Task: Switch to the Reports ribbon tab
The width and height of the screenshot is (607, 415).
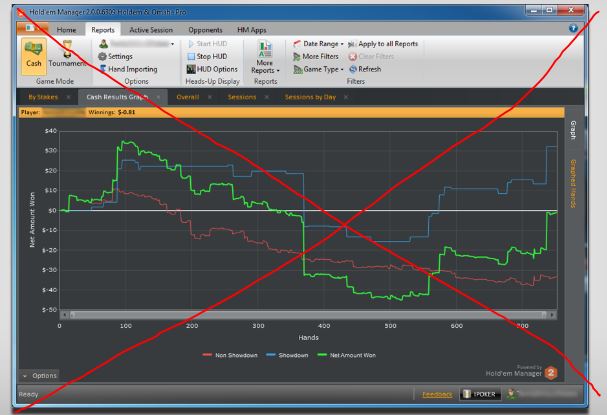Action: click(x=103, y=30)
